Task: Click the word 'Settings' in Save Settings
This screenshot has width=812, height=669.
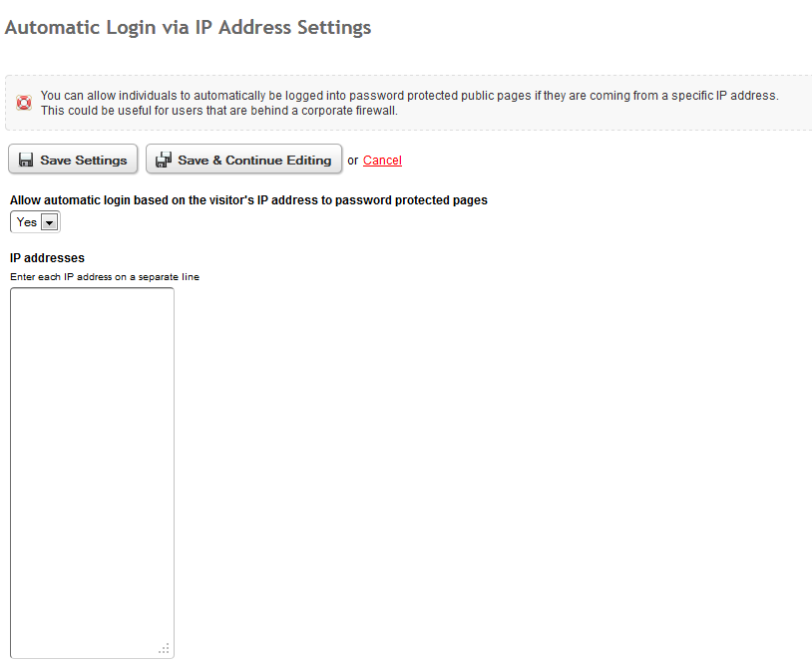Action: pyautogui.click(x=101, y=161)
